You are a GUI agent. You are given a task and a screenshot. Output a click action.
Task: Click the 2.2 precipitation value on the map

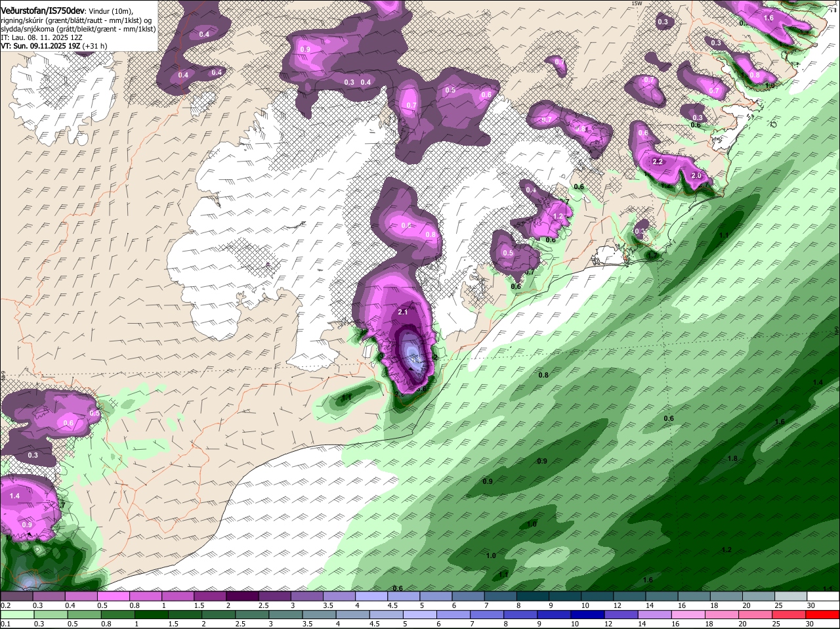pos(658,162)
